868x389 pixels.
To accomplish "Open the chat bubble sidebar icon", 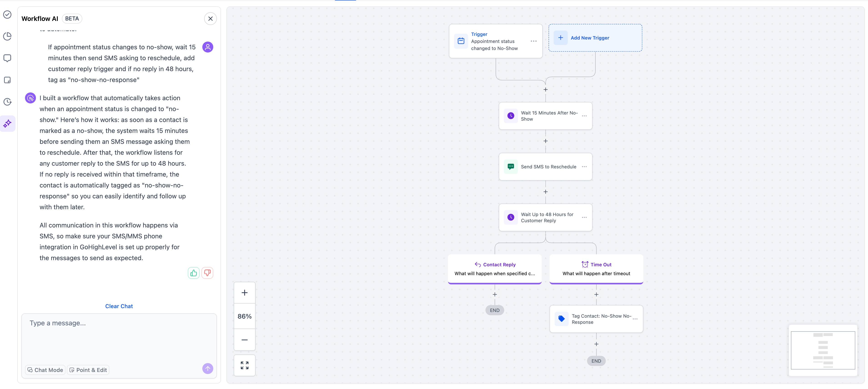I will pyautogui.click(x=8, y=58).
